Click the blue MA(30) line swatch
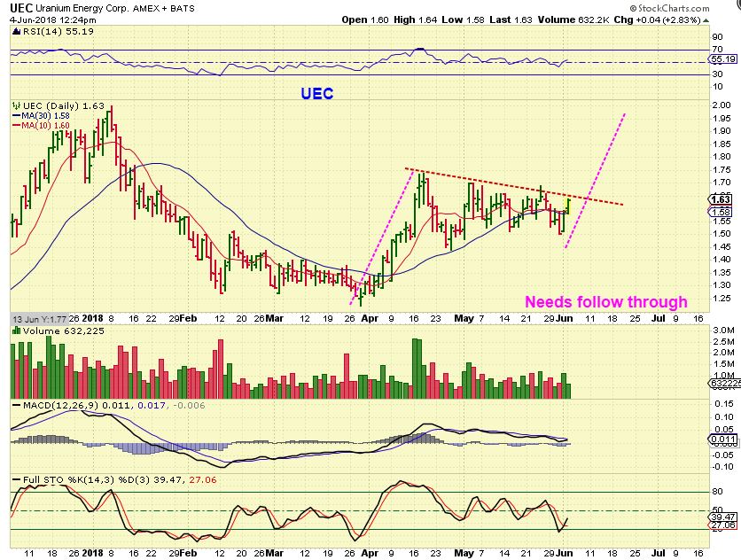The height and width of the screenshot is (560, 741). [x=17, y=116]
